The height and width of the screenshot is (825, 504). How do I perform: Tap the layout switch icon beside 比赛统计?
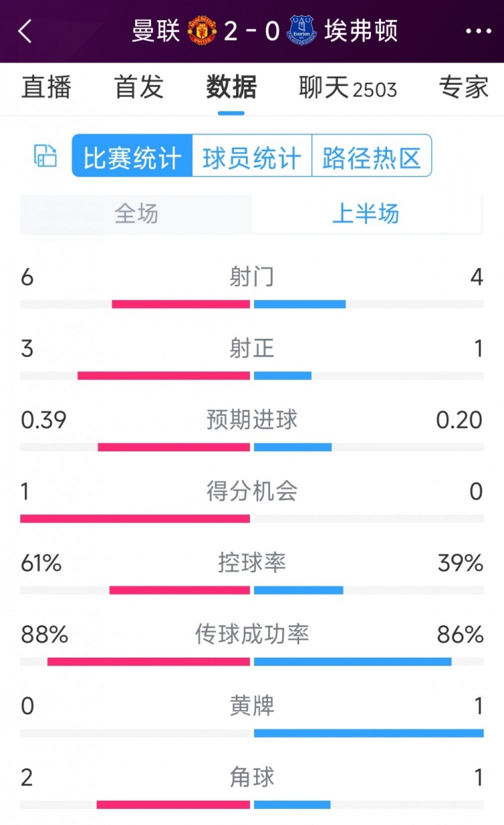46,156
